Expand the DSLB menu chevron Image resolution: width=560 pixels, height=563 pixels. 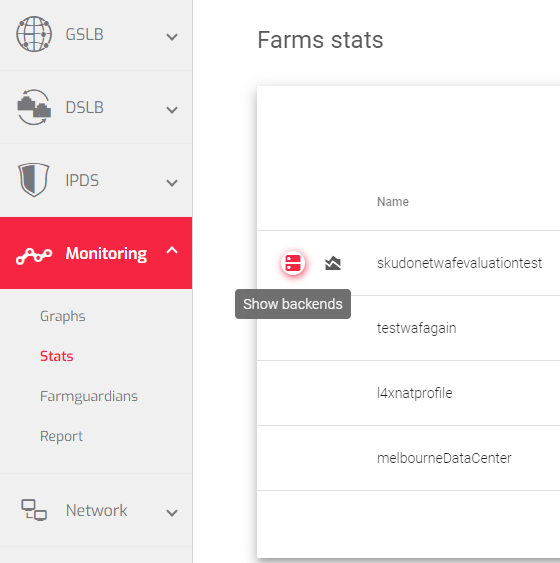click(x=172, y=110)
